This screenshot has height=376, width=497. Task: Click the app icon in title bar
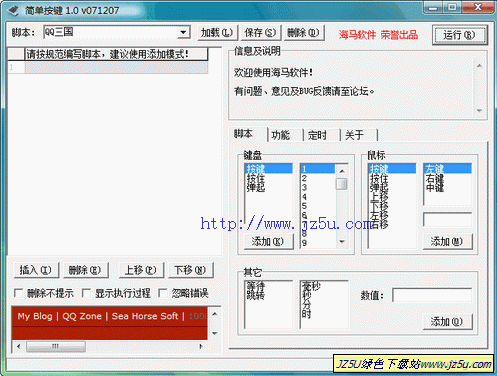coord(13,11)
